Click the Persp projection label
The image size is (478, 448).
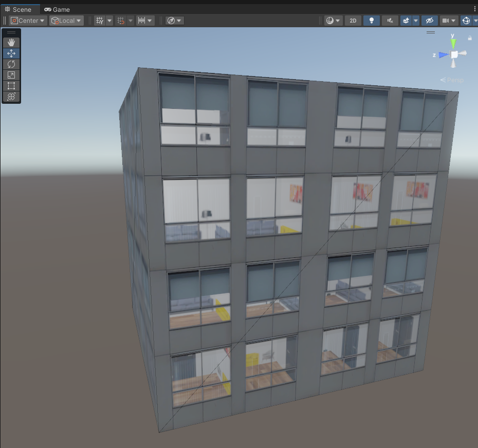tap(452, 80)
